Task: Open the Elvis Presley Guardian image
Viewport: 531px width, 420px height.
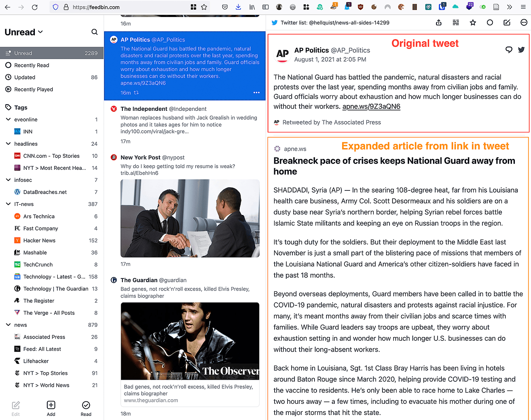Action: tap(190, 341)
